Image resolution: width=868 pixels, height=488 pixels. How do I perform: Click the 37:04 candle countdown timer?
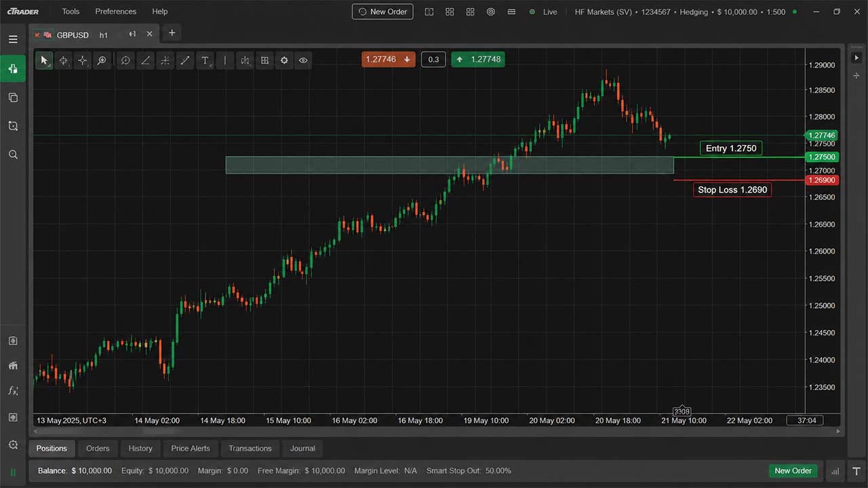pyautogui.click(x=805, y=420)
